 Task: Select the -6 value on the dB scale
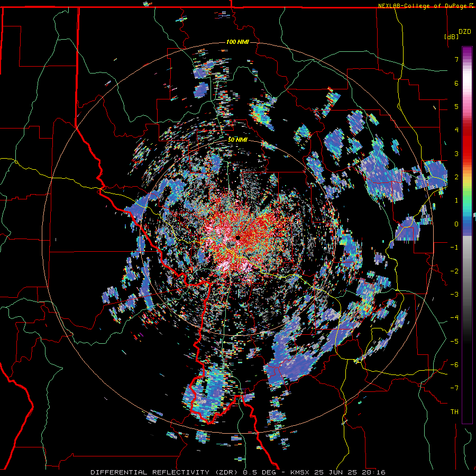(x=454, y=365)
